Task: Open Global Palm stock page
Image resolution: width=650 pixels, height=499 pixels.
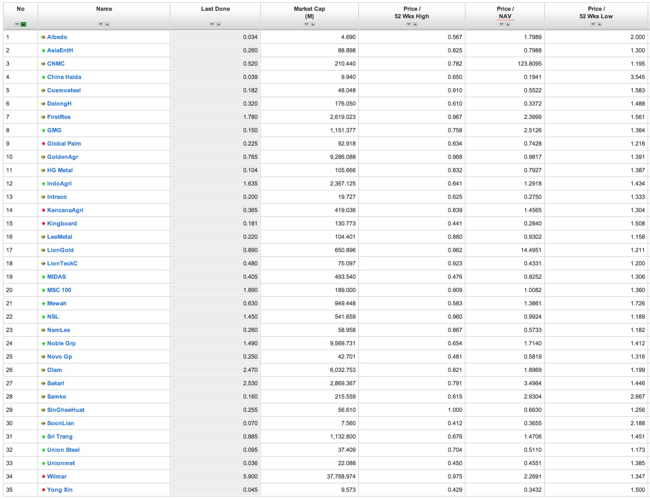Action: point(64,143)
